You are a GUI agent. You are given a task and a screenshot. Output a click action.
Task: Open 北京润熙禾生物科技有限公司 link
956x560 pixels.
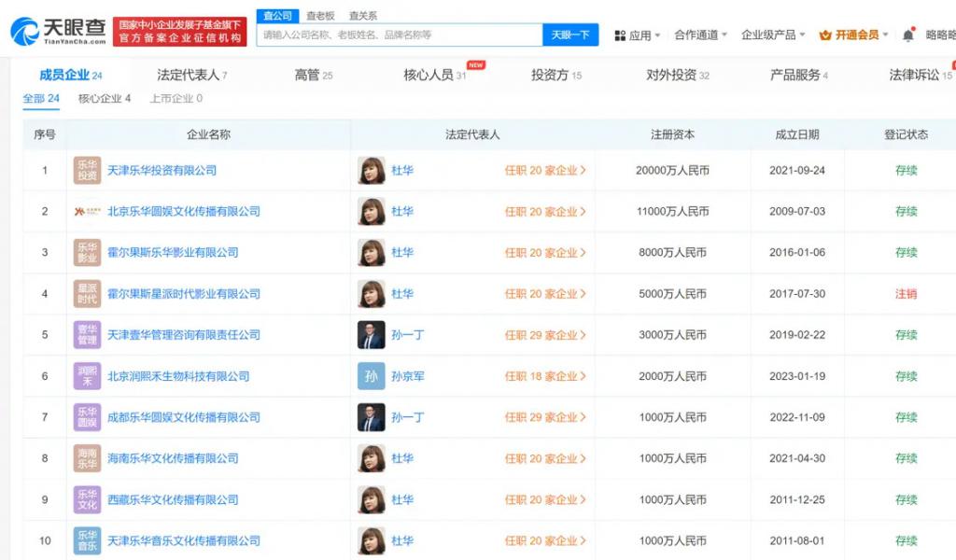[x=178, y=376]
